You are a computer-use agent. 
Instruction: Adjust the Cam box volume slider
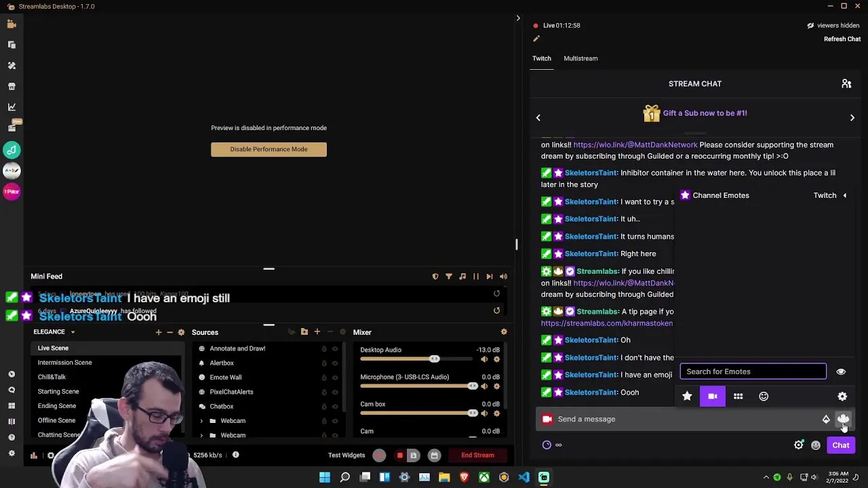click(x=417, y=413)
